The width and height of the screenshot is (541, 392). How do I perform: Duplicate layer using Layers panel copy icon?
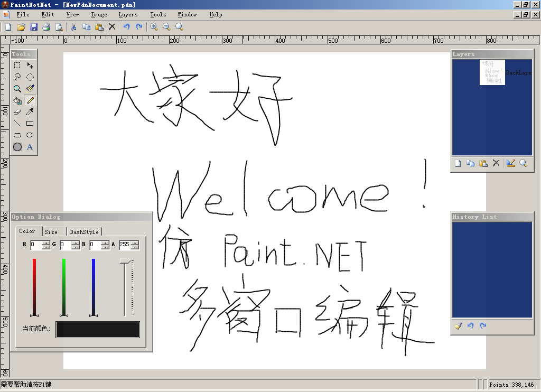471,163
